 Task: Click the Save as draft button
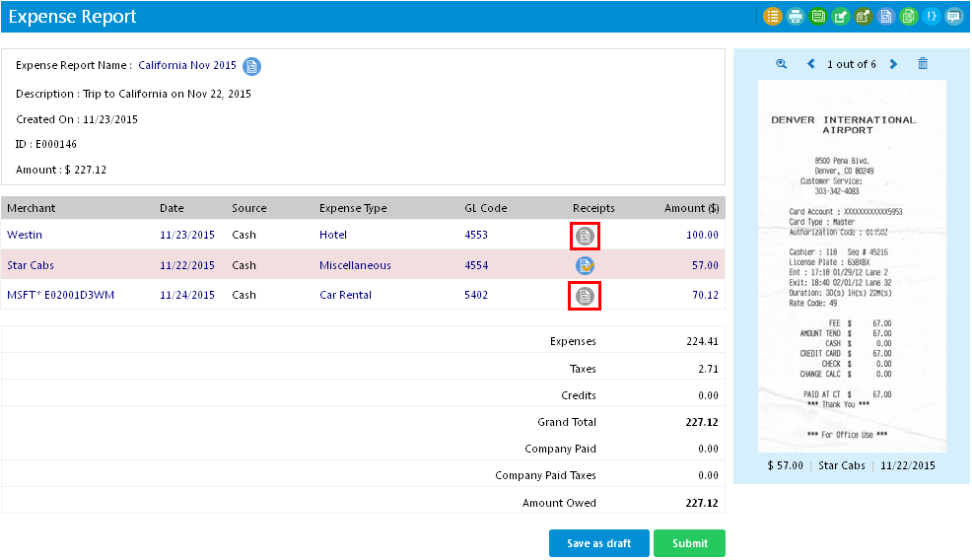pos(598,543)
